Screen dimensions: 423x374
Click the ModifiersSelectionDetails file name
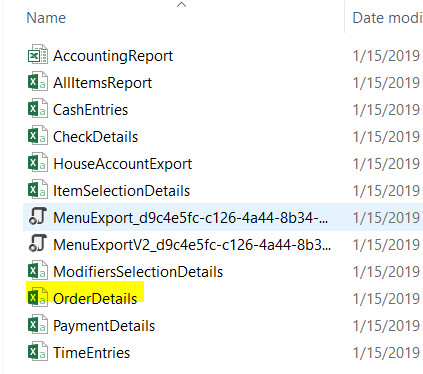tap(138, 272)
